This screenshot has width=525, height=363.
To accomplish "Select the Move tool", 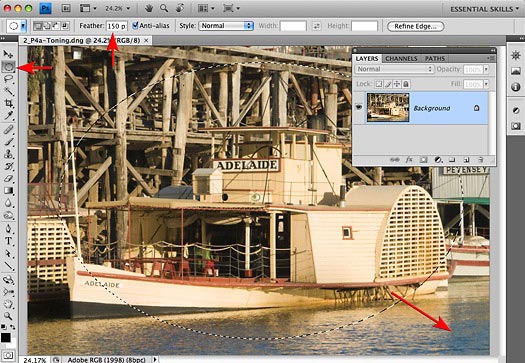I will click(x=8, y=54).
